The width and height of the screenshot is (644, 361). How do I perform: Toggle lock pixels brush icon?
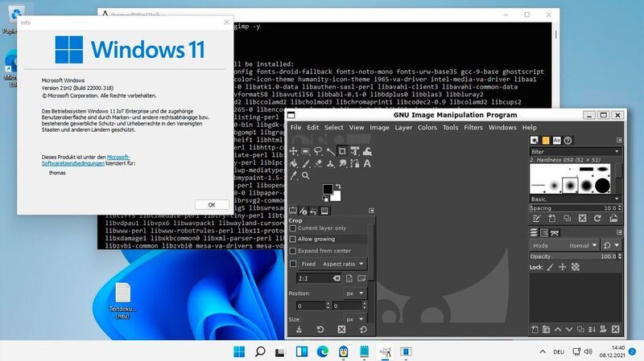coord(551,267)
